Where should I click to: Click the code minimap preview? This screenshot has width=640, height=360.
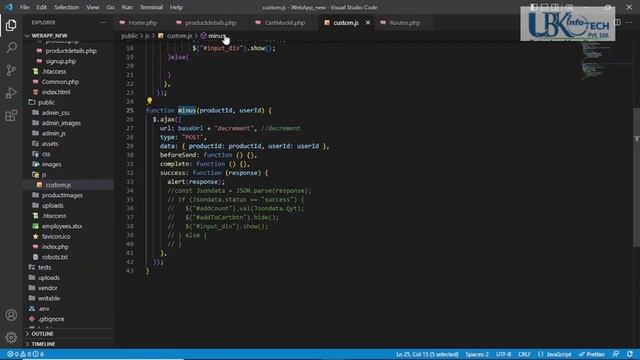(x=606, y=61)
